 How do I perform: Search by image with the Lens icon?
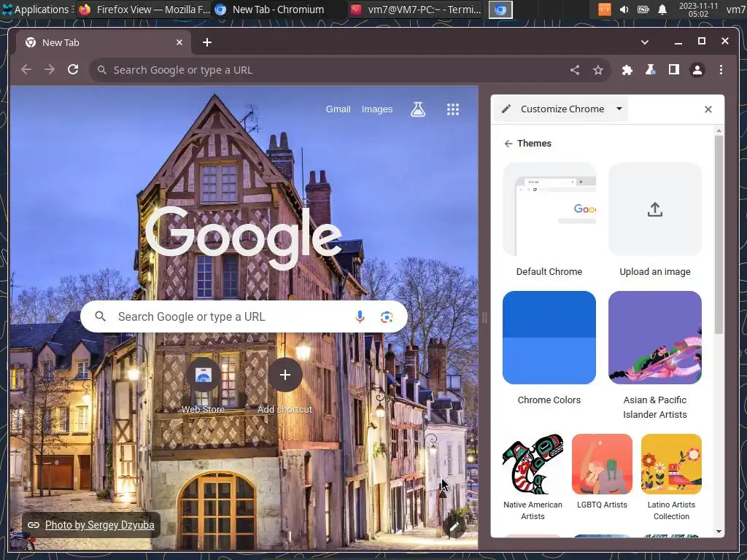[387, 316]
